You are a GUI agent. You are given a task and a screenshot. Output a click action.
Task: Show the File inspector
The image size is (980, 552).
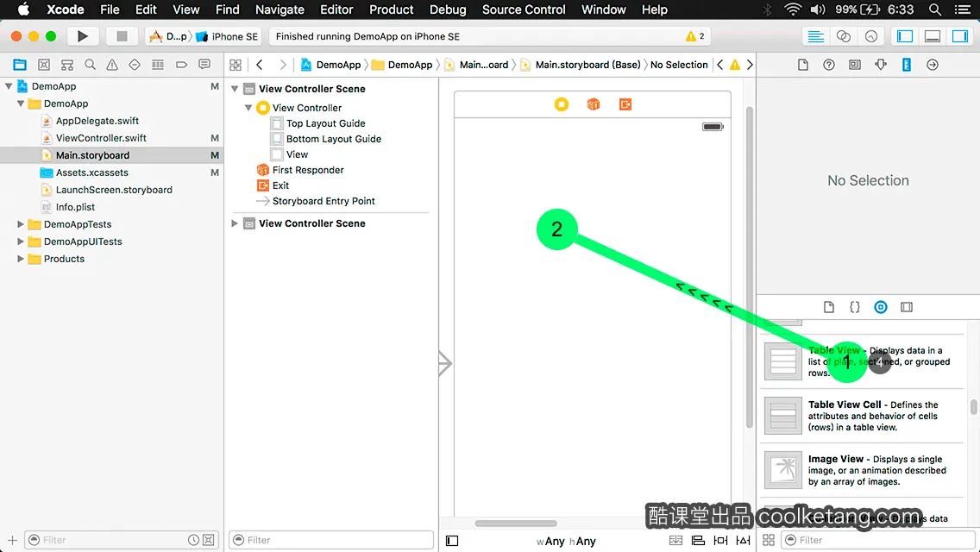(x=803, y=65)
